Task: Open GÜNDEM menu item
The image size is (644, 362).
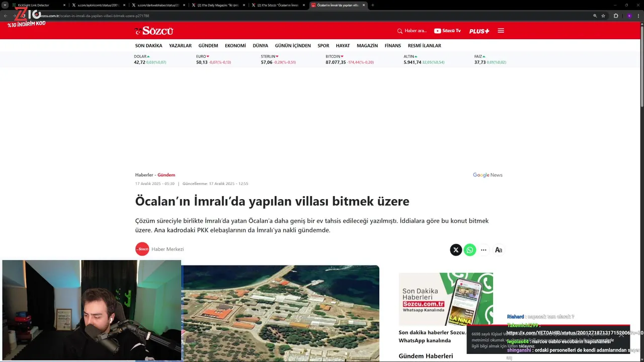Action: [x=208, y=46]
